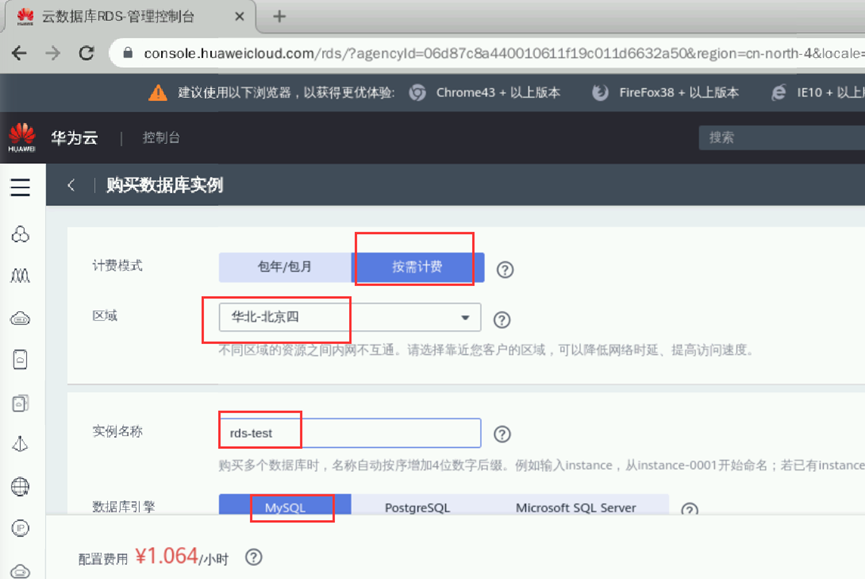The image size is (865, 579).
Task: Click the sidebar backup copy icon
Action: [x=20, y=403]
